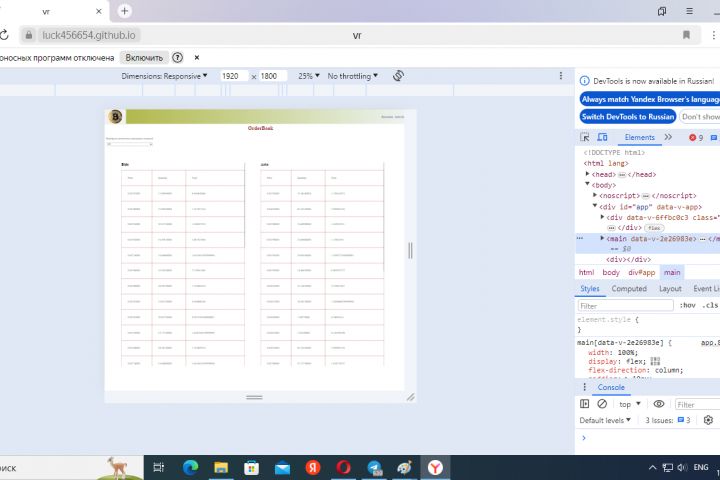This screenshot has height=480, width=720.
Task: Open the Default levels dropdown
Action: (605, 420)
